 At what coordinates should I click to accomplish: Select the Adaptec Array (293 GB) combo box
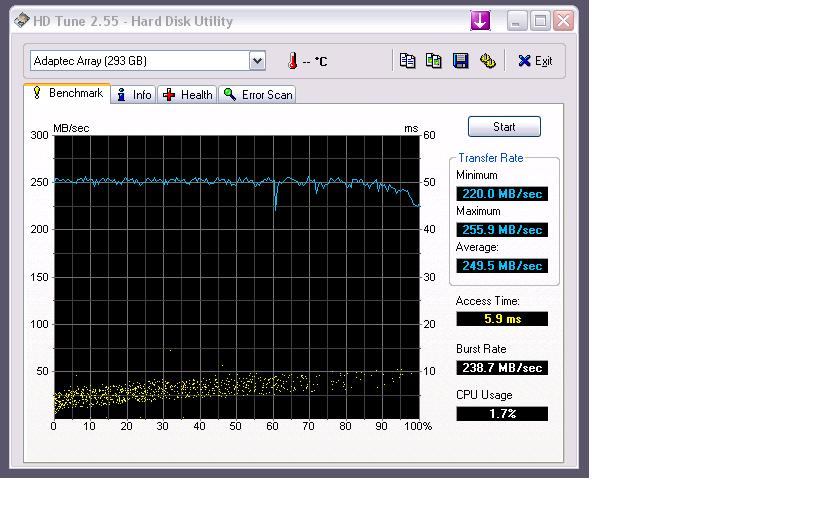(x=148, y=61)
